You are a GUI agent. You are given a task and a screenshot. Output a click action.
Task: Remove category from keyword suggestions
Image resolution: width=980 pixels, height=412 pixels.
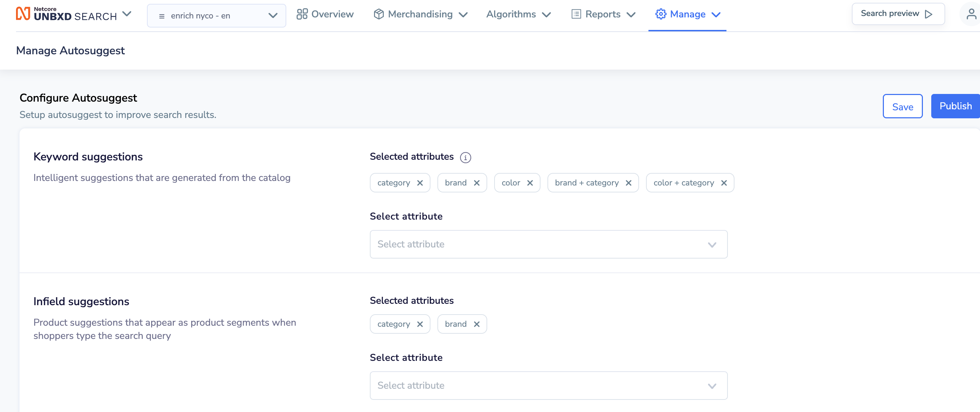click(x=420, y=183)
